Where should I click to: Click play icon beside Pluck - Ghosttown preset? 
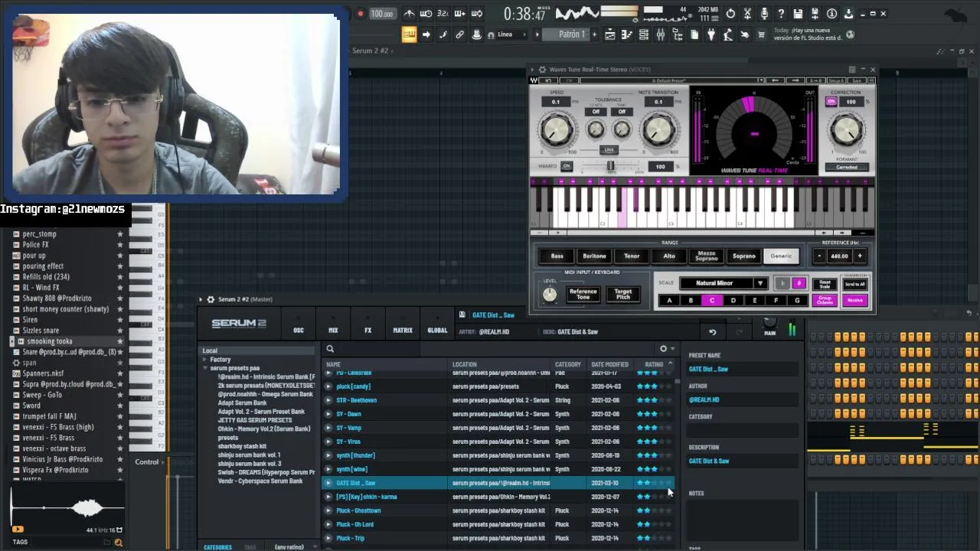[328, 510]
